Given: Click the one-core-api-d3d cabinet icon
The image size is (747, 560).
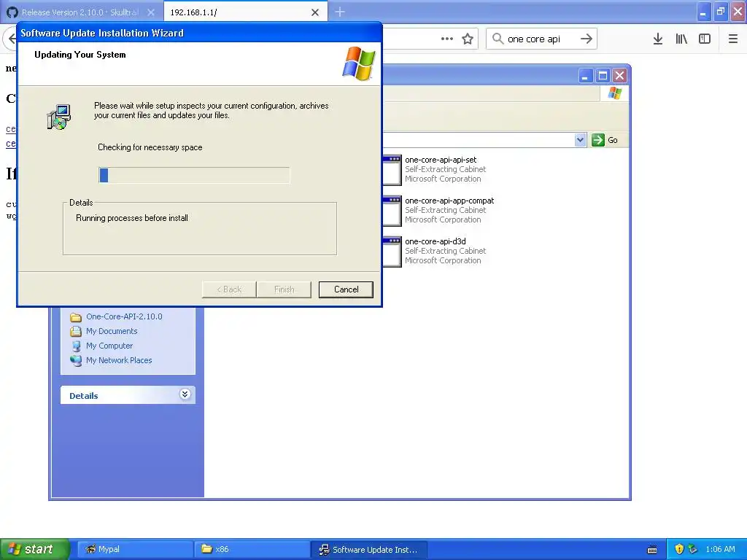Looking at the screenshot, I should (392, 252).
